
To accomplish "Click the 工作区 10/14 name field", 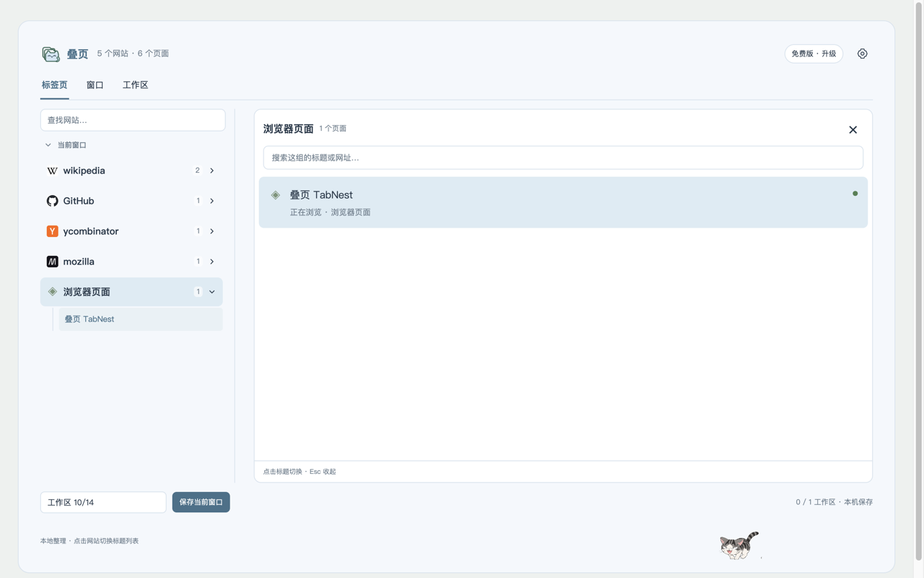I will click(103, 502).
